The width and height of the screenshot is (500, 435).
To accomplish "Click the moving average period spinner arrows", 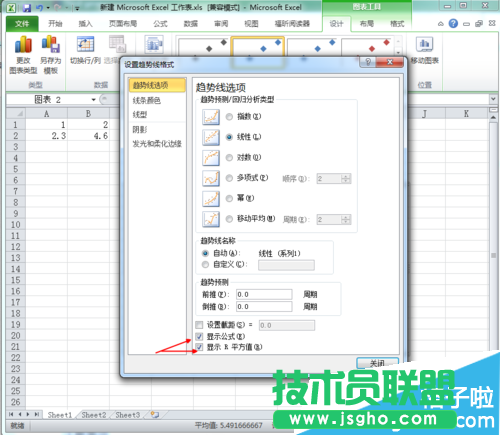I will pos(346,219).
